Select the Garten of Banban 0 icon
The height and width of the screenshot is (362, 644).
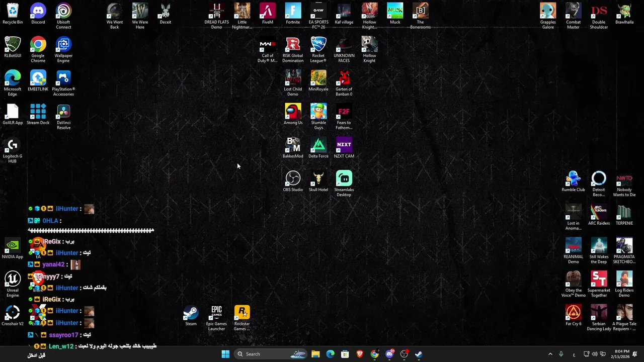(x=344, y=83)
